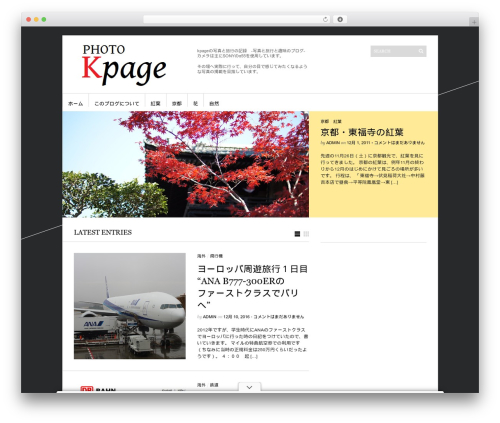
Task: Open the ヨーロッパ周遊旅行１日目 post title
Action: pyautogui.click(x=252, y=287)
